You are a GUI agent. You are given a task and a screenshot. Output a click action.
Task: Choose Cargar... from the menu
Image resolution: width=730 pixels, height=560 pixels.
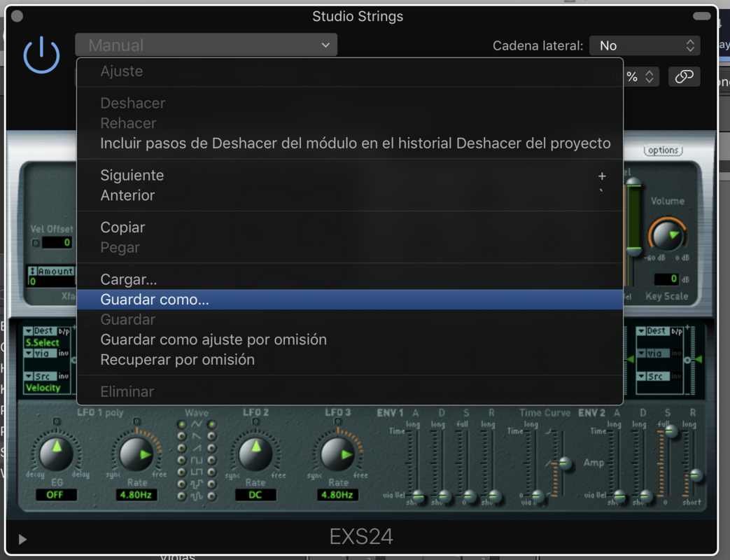tap(350, 279)
